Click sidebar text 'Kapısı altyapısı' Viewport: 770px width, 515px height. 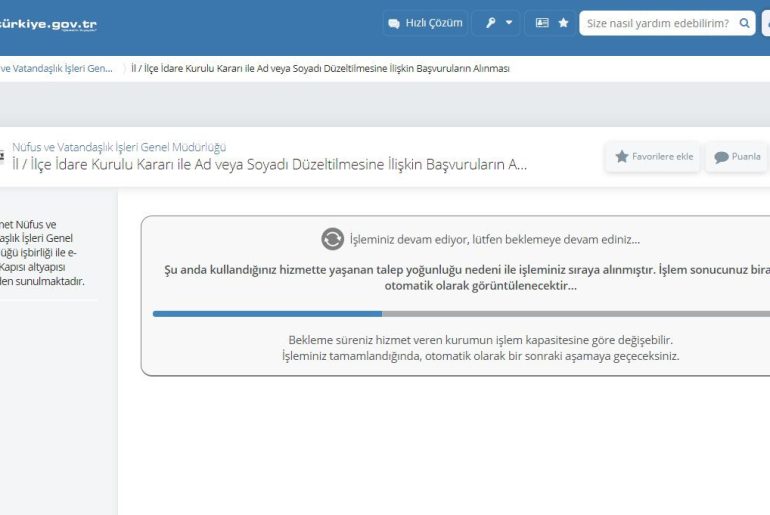pyautogui.click(x=32, y=267)
